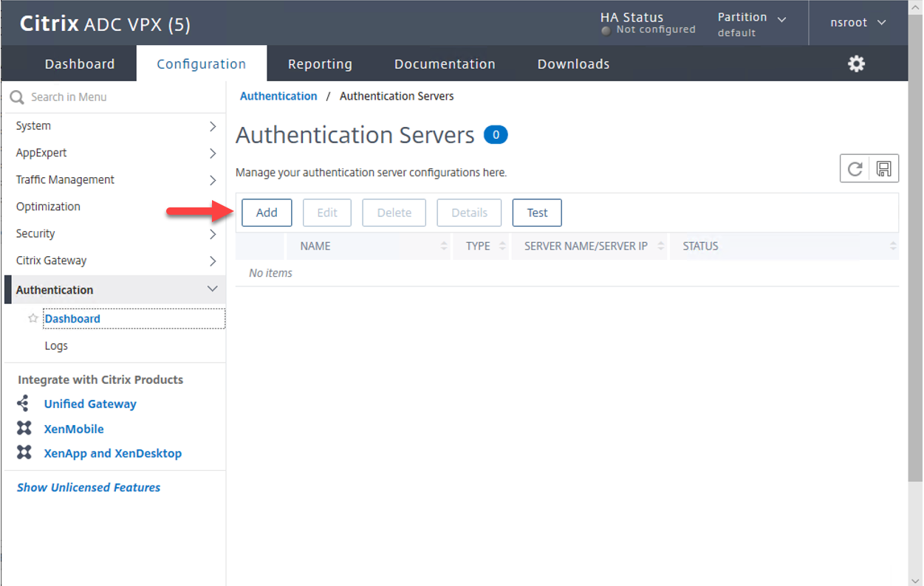
Task: Click the server count badge 0
Action: coord(496,135)
